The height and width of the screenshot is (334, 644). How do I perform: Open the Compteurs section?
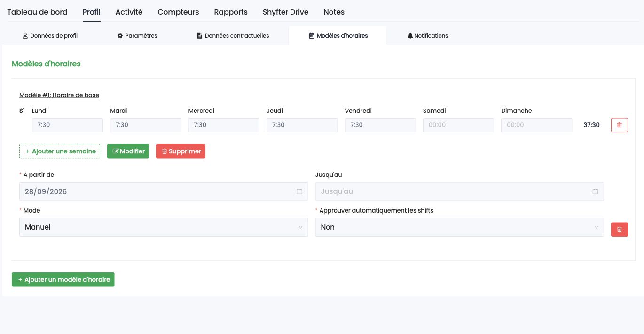[178, 12]
